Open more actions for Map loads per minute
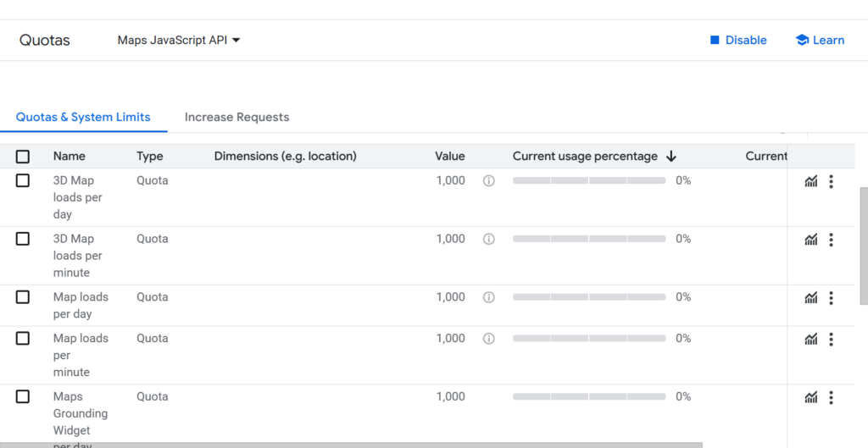The height and width of the screenshot is (448, 868). (831, 339)
